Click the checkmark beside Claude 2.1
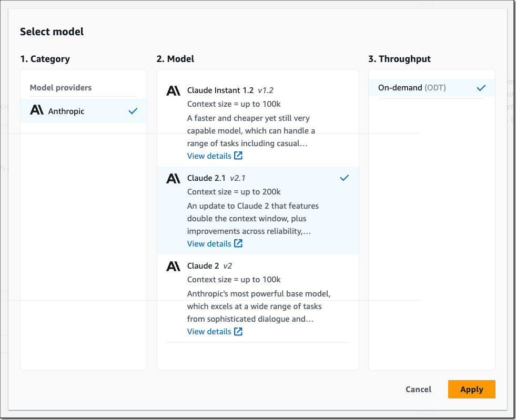 pos(345,178)
